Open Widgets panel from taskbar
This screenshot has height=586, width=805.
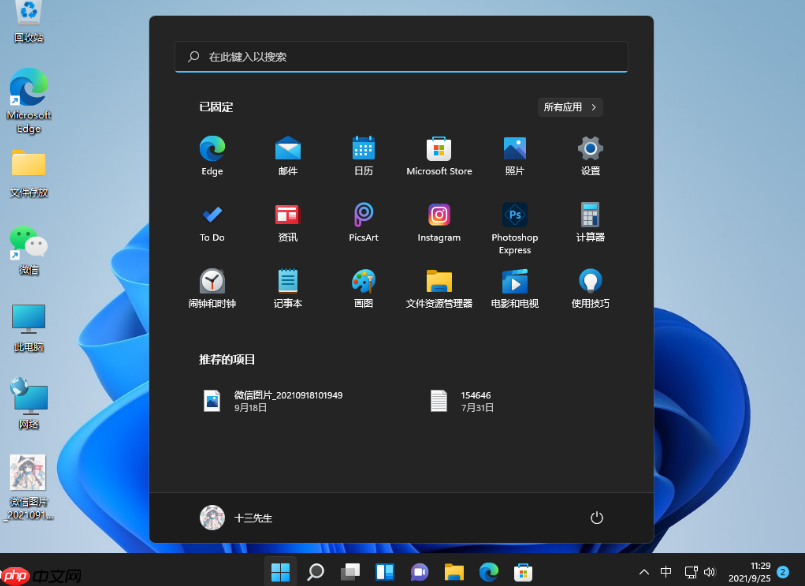[x=385, y=572]
